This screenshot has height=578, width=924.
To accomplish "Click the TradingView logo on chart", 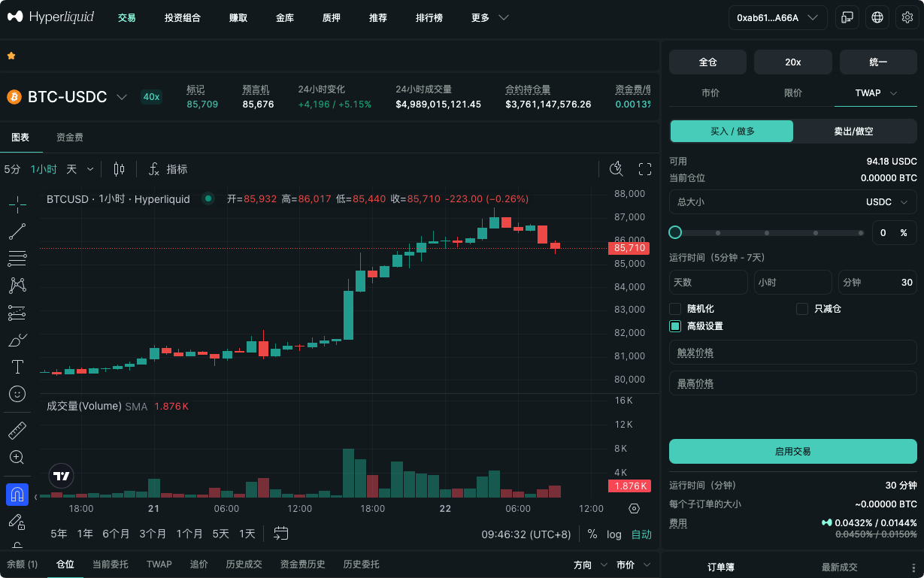I will 62,476.
